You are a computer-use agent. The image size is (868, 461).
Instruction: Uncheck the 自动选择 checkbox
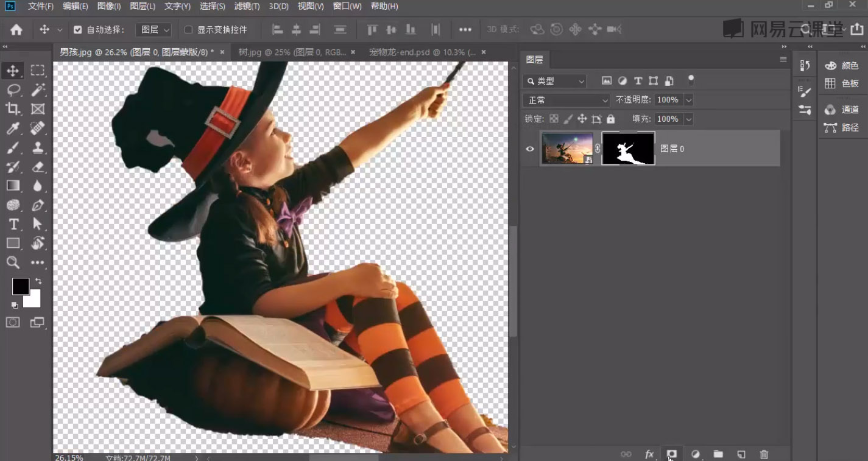(x=78, y=30)
